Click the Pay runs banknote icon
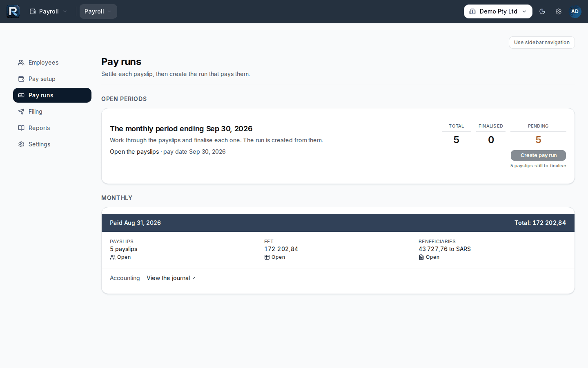 (x=21, y=95)
